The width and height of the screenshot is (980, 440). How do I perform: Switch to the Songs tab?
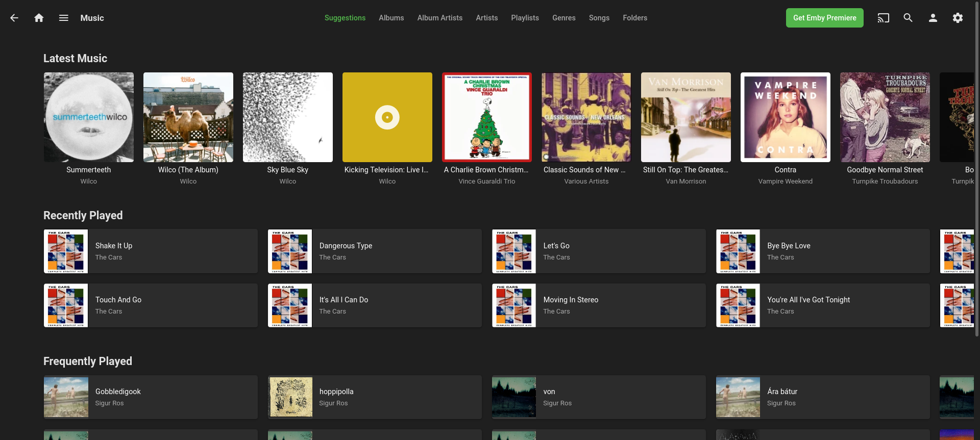tap(599, 18)
